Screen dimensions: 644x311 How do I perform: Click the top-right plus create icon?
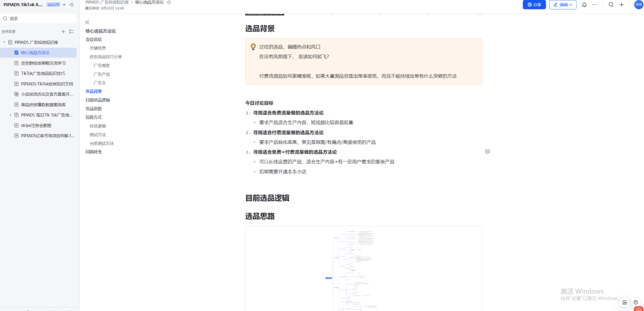click(621, 5)
